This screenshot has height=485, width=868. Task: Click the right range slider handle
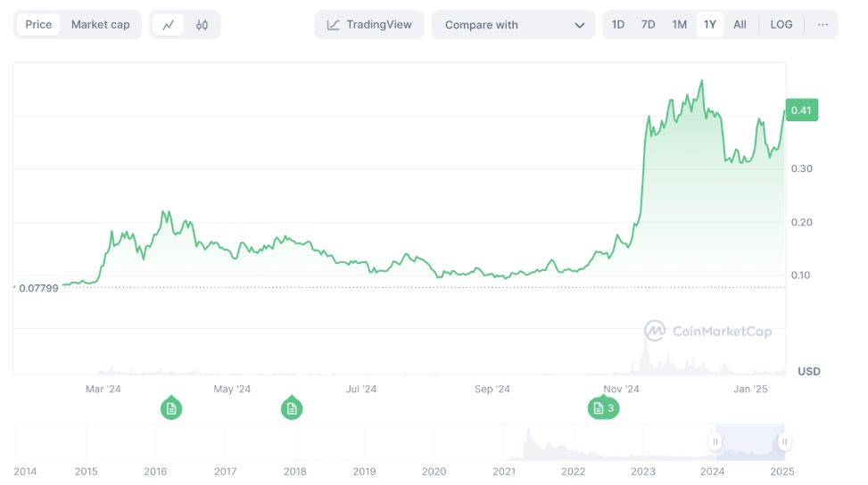pos(784,441)
